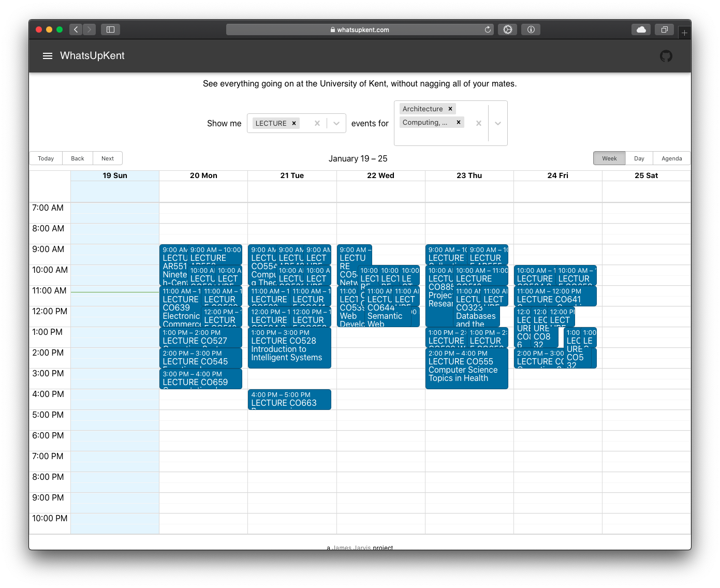The height and width of the screenshot is (588, 720).
Task: Open the GitHub repository icon
Action: click(x=666, y=56)
